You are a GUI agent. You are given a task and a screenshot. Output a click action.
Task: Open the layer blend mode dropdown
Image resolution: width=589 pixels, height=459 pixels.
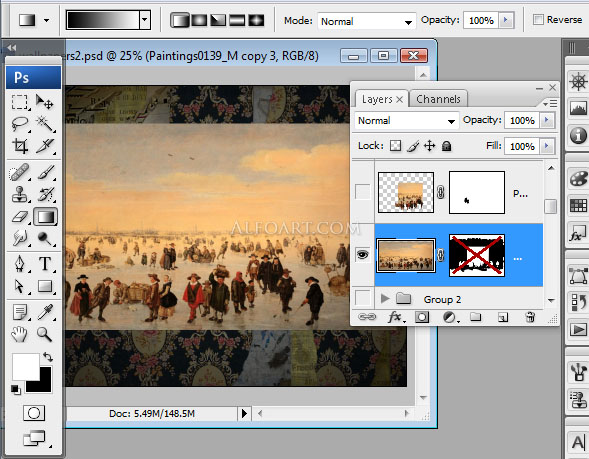pyautogui.click(x=406, y=121)
